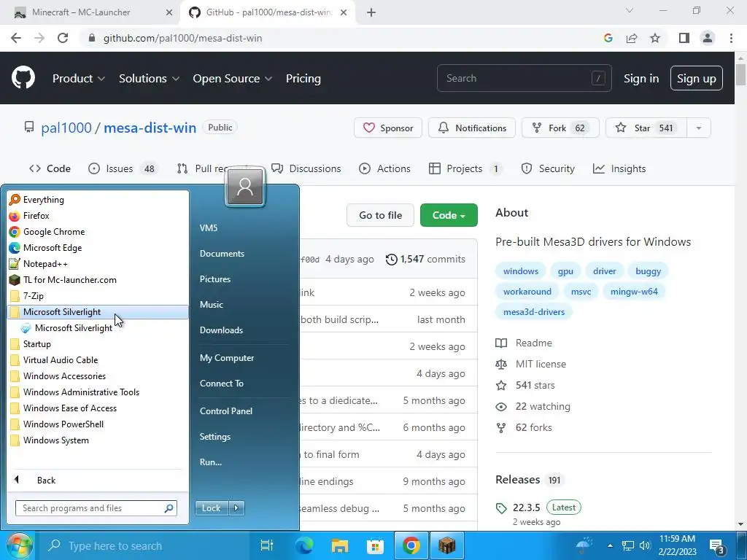Click the Sponsor button
The width and height of the screenshot is (747, 560).
(x=388, y=128)
